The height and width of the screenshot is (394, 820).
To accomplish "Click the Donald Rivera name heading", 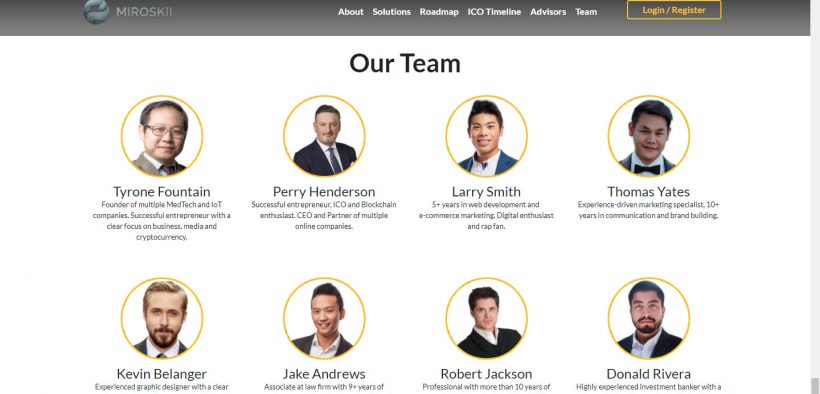I will click(648, 374).
